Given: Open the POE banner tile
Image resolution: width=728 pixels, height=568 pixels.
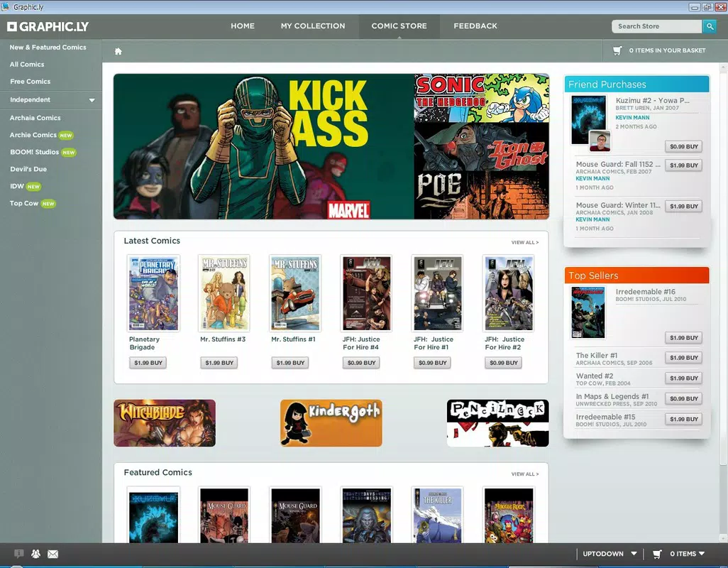Looking at the screenshot, I should point(482,195).
